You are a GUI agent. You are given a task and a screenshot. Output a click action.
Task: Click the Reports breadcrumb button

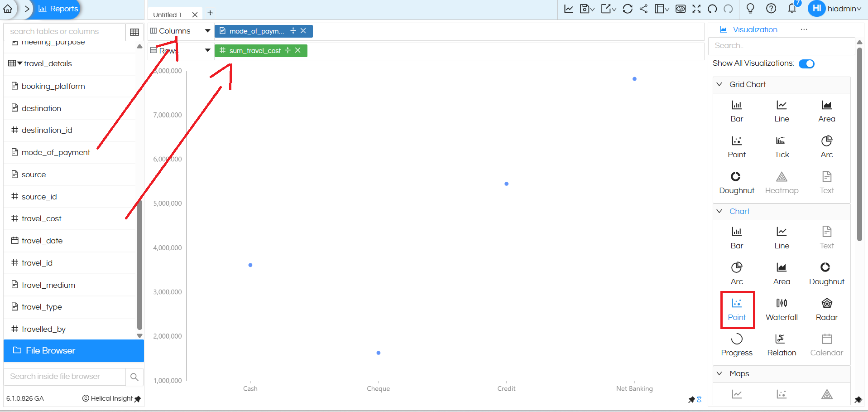pos(58,9)
